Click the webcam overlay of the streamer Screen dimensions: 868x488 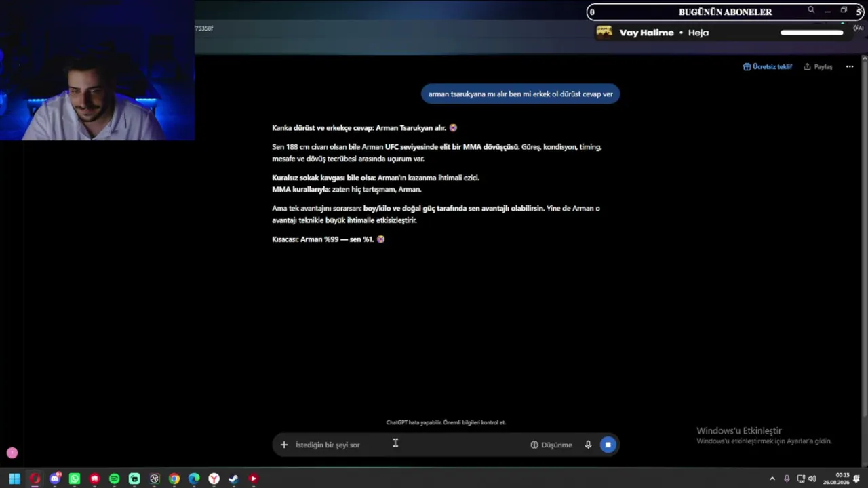tap(97, 70)
